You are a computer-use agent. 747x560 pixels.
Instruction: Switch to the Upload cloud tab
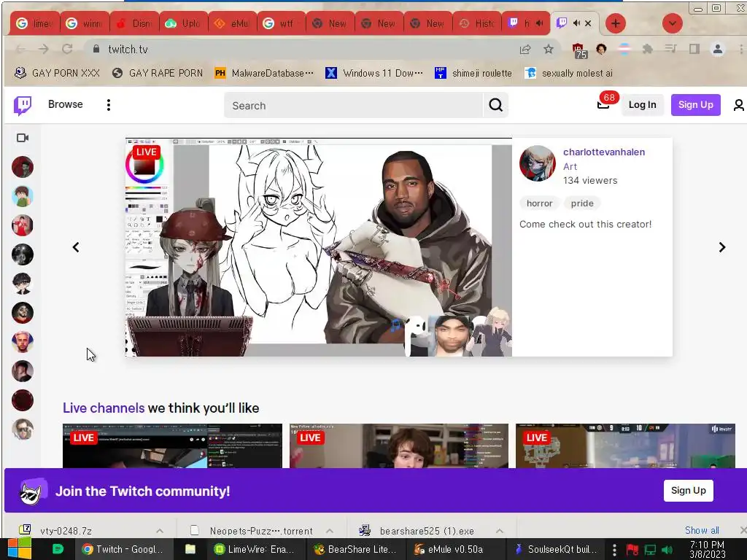pyautogui.click(x=183, y=23)
